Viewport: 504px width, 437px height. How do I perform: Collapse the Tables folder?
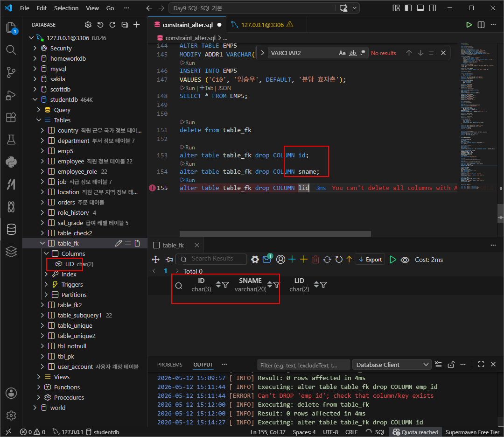39,120
